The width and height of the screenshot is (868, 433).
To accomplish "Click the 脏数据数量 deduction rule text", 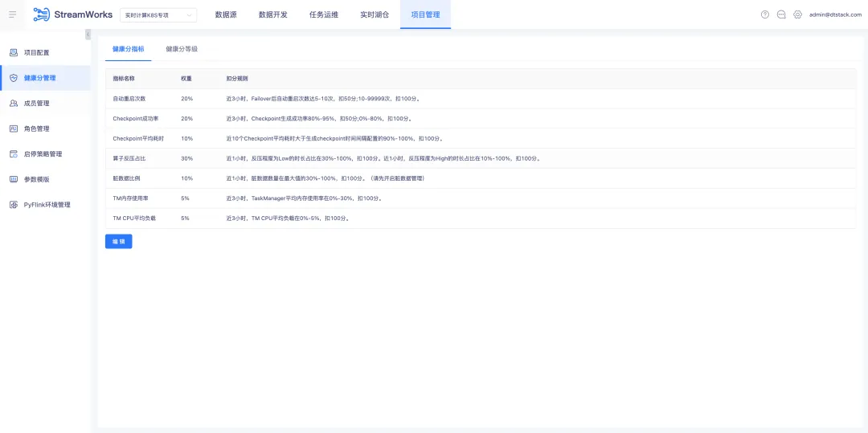I will pos(325,178).
